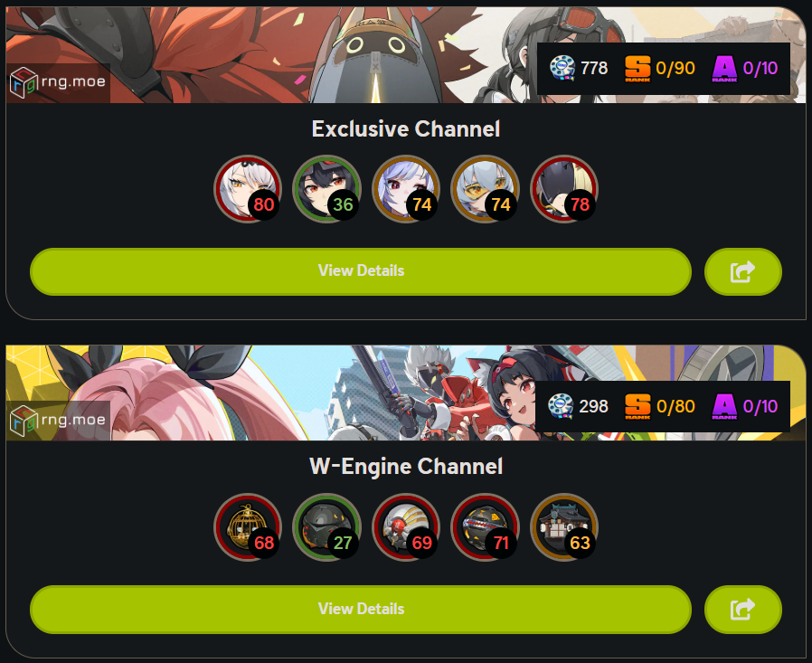Screen dimensions: 812x663
Task: Click the white-haired character icon with pity 80
Action: click(x=248, y=189)
